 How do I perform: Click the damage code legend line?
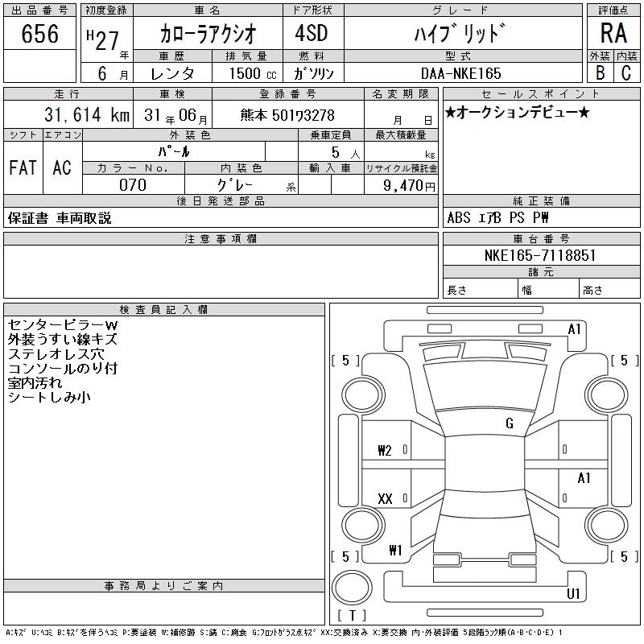click(284, 633)
